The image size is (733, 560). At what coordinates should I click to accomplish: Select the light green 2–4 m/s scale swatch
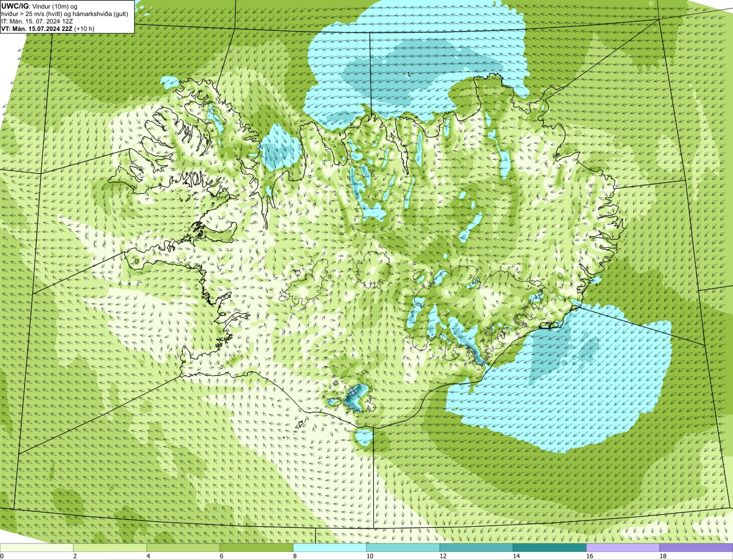[110, 548]
